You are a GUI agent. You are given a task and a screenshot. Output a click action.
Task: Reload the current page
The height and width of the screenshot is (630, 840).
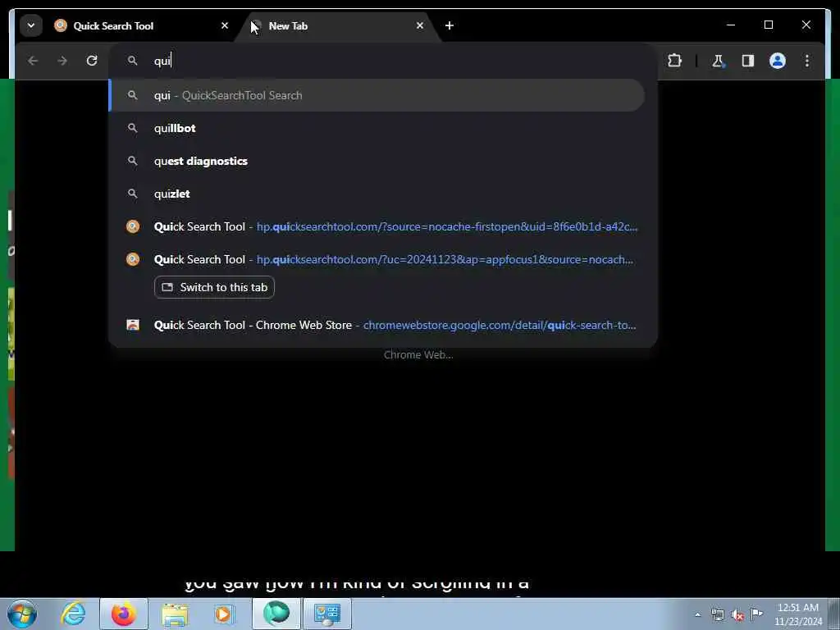(92, 61)
